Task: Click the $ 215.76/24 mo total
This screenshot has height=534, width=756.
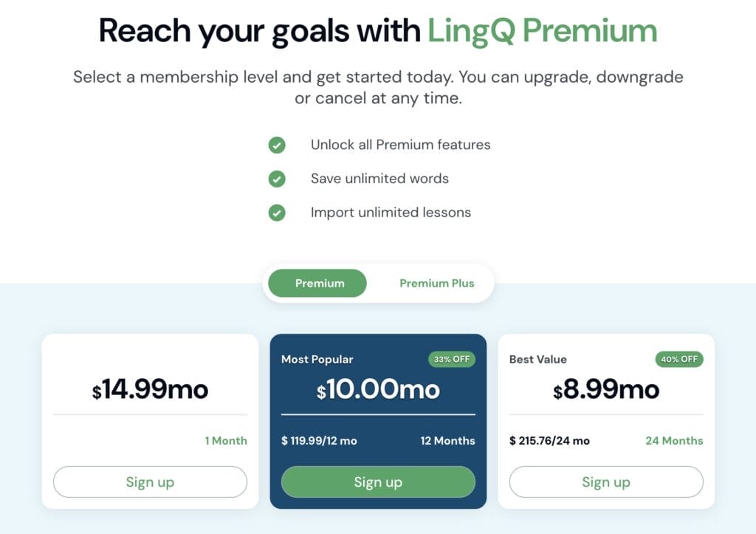Action: click(549, 441)
